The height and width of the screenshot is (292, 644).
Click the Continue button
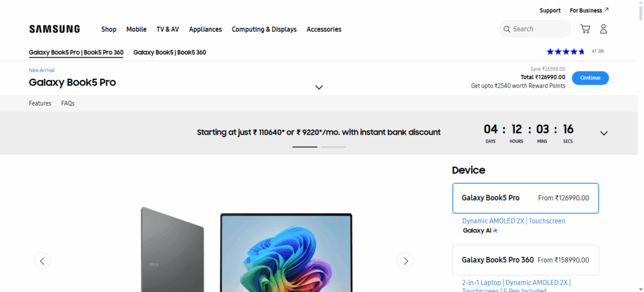click(590, 78)
